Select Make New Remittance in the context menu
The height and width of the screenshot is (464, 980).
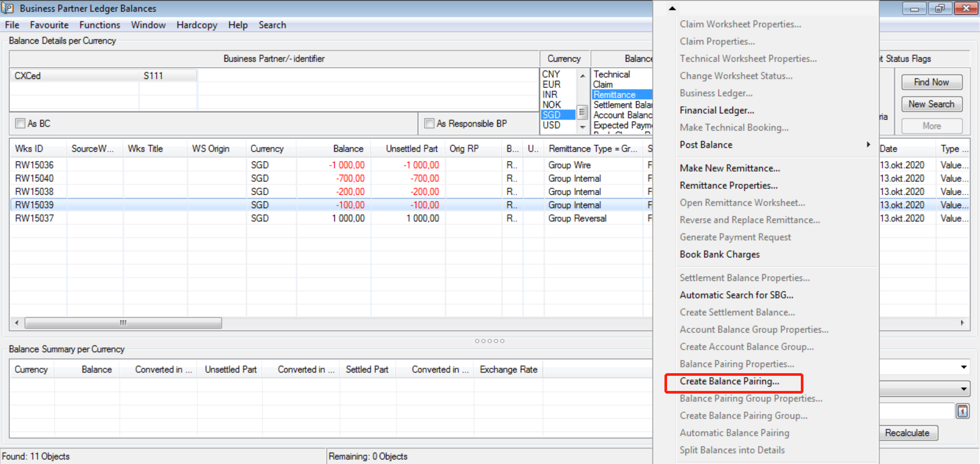[729, 168]
